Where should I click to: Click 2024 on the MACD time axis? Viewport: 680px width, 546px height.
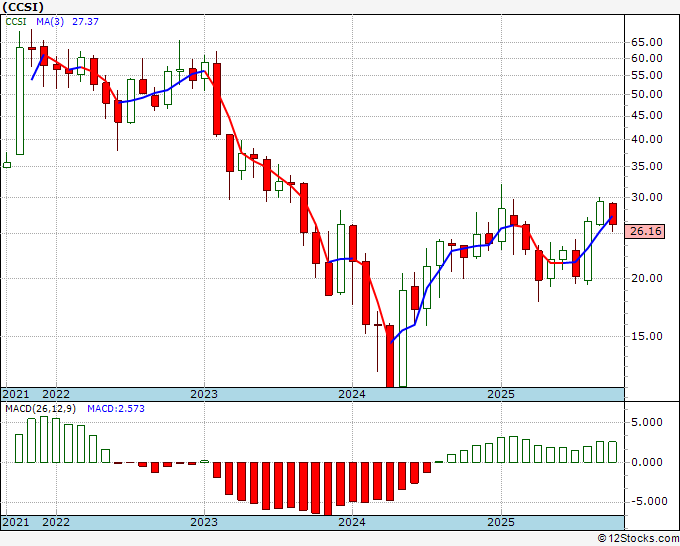352,522
